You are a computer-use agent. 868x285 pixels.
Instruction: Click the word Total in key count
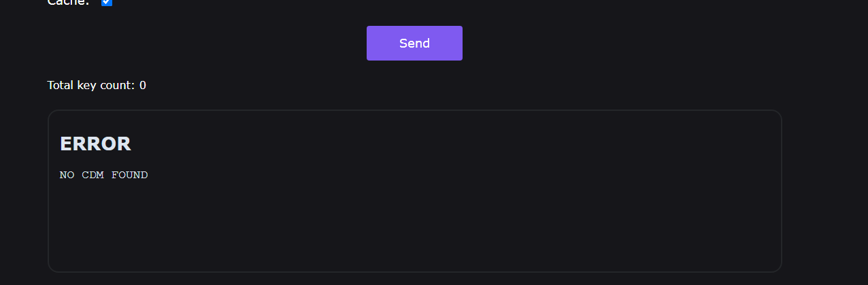pos(61,85)
